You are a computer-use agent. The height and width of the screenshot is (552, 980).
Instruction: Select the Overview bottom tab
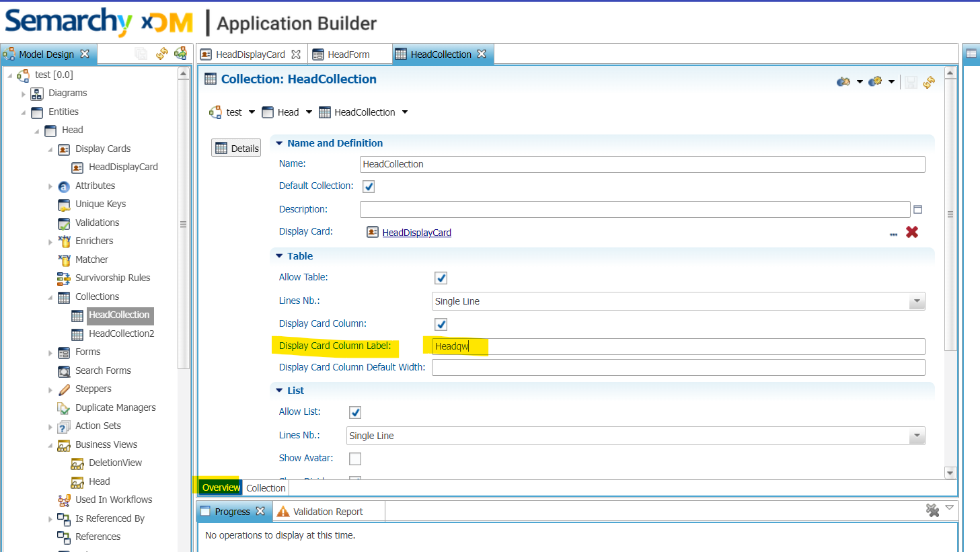pos(221,487)
